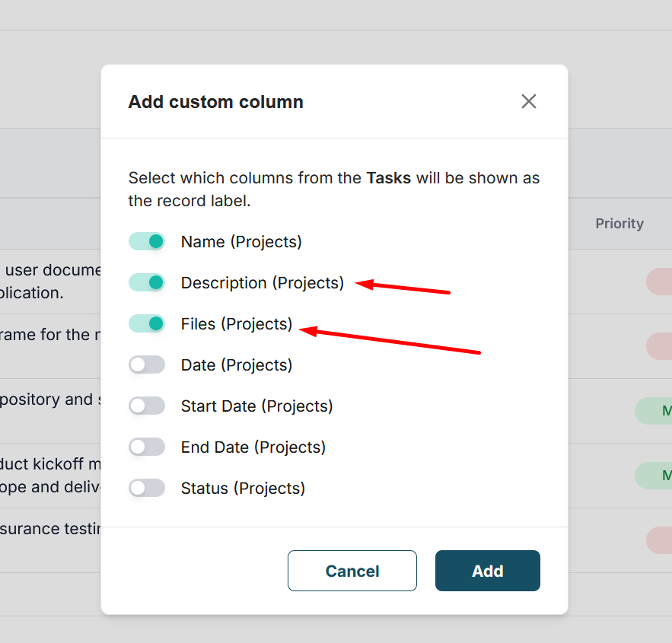Viewport: 672px width, 643px height.
Task: Disable the Name (Projects) toggle
Action: click(147, 242)
